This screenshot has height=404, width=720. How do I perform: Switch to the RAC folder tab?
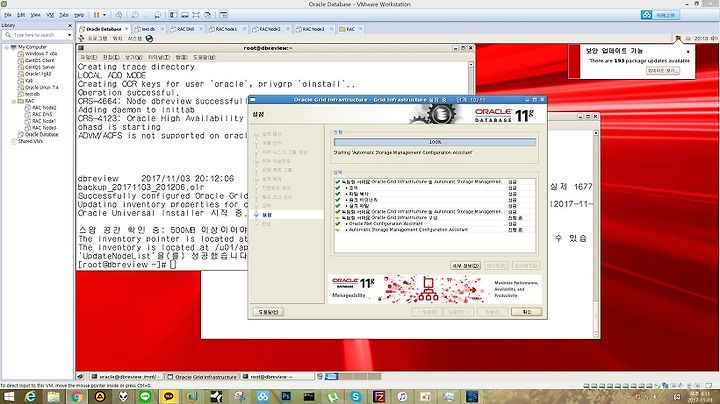coord(350,29)
